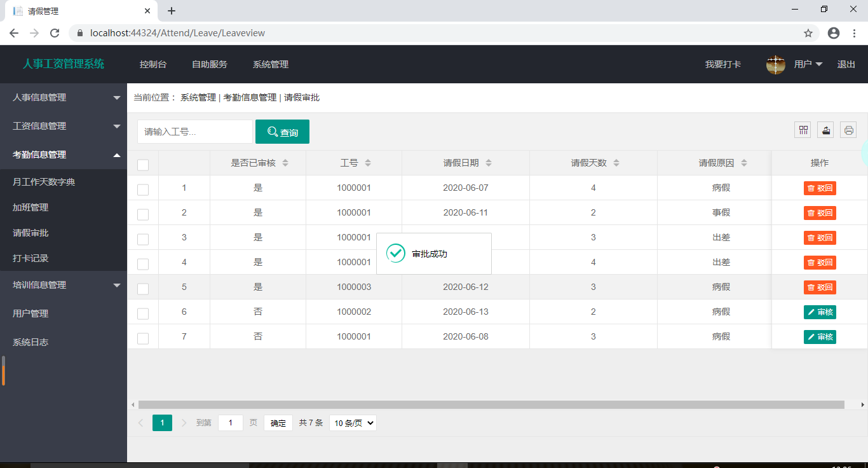Click the table print icon

pyautogui.click(x=848, y=130)
